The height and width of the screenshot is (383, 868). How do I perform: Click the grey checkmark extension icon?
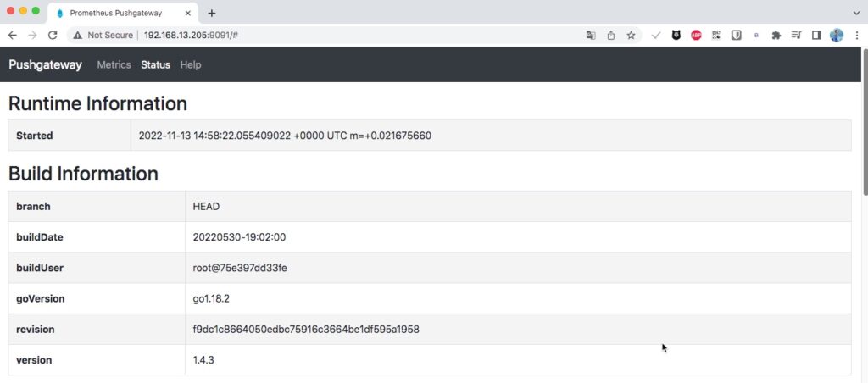click(656, 36)
